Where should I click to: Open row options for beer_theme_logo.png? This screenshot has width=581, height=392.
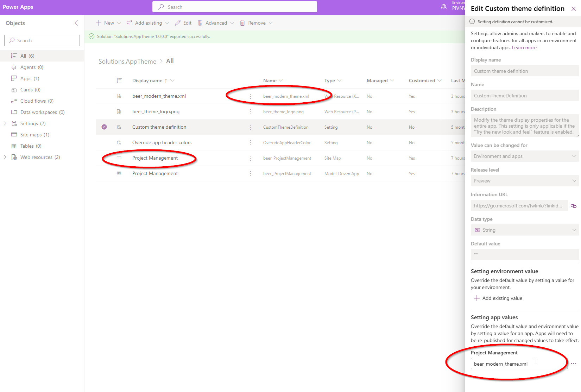point(251,111)
